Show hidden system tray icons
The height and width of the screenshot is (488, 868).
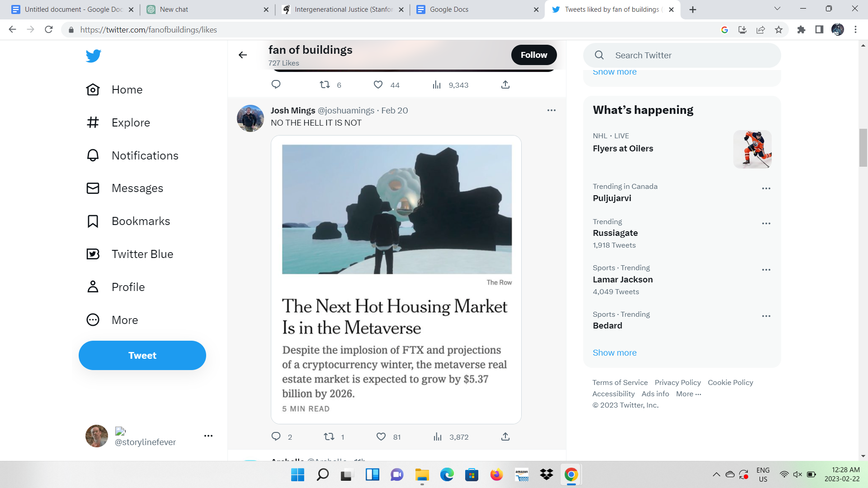pyautogui.click(x=716, y=474)
